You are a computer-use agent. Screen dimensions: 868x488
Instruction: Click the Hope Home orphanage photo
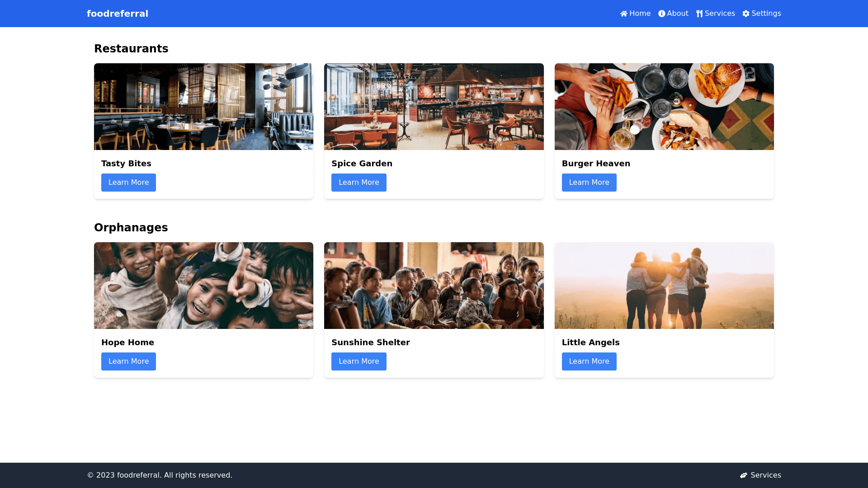click(x=203, y=285)
